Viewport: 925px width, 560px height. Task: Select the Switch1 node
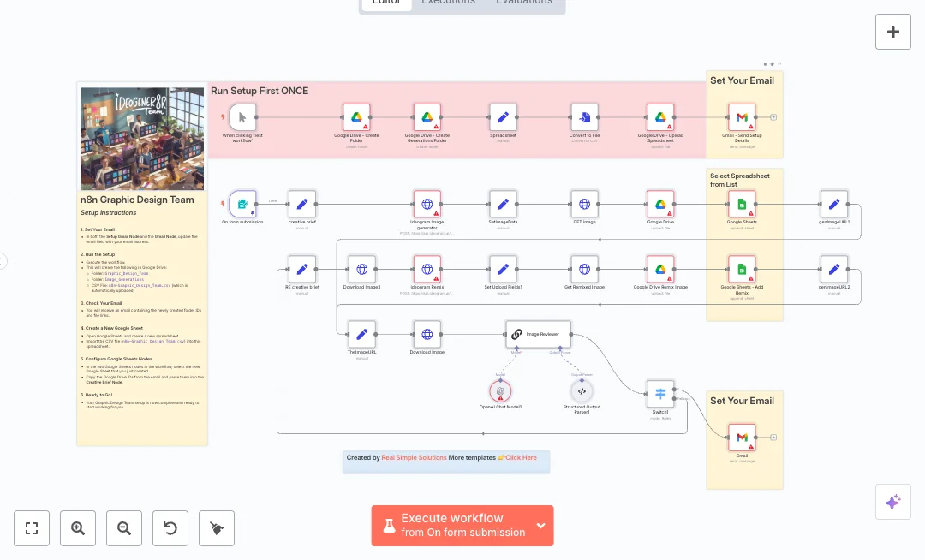[x=660, y=394]
